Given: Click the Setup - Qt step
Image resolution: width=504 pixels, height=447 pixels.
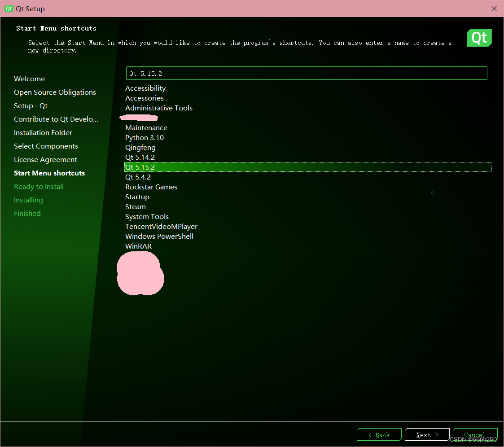Looking at the screenshot, I should (31, 106).
